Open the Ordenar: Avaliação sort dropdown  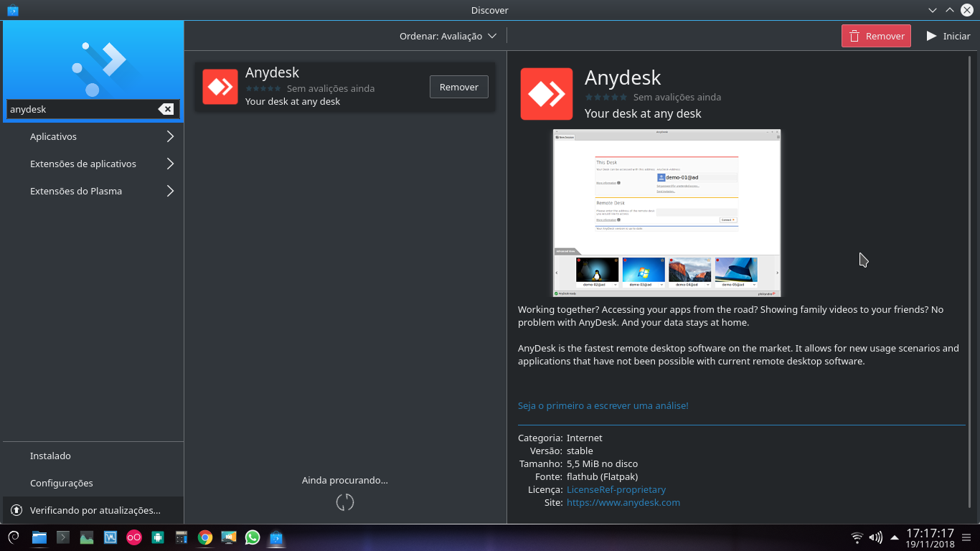point(448,36)
